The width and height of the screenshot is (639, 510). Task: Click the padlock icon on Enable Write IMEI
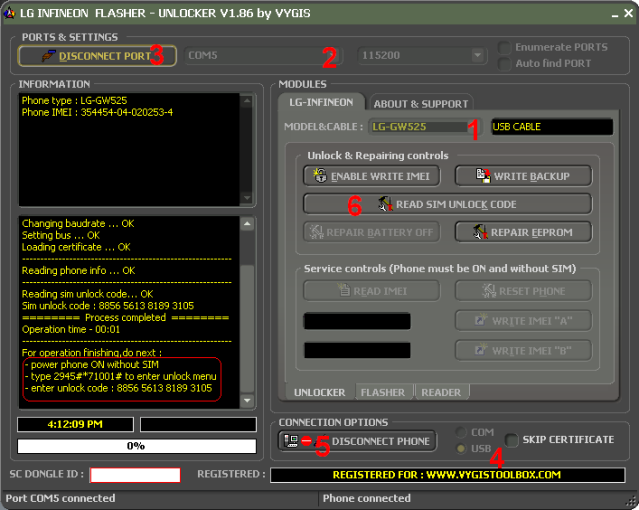click(x=320, y=176)
